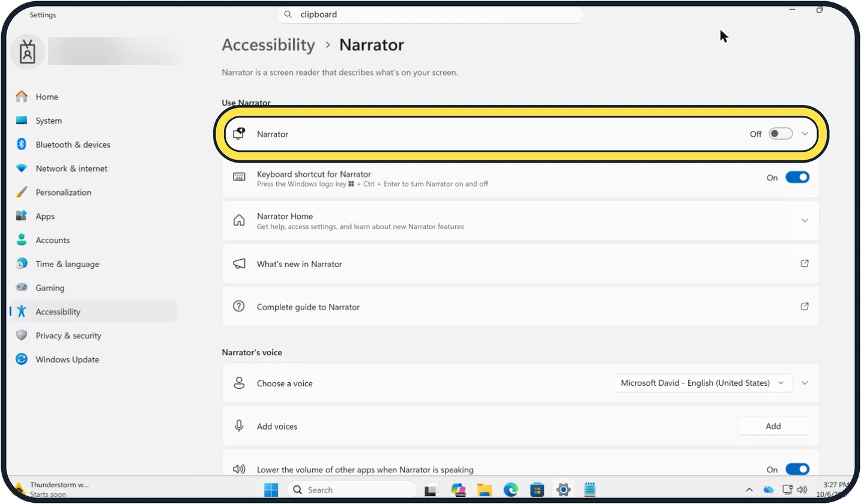Turn on the Narrator toggle

coord(781,134)
